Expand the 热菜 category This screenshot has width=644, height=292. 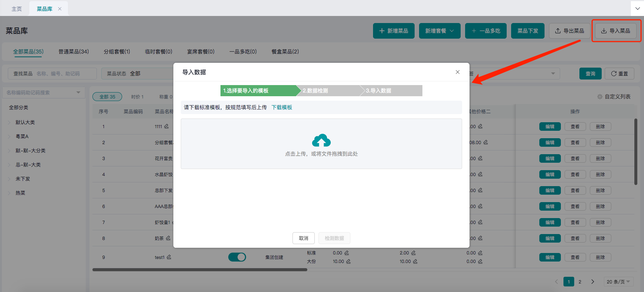tap(9, 193)
